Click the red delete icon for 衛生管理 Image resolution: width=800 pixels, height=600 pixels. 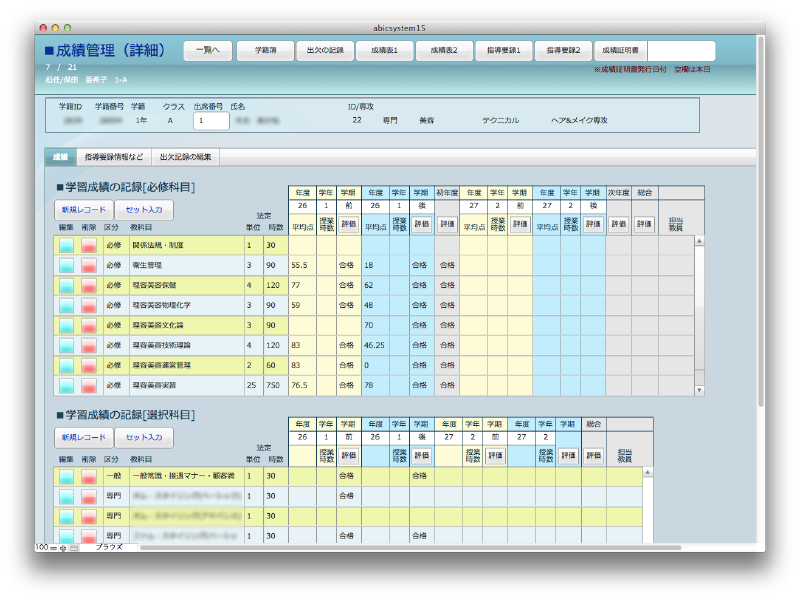[90, 266]
